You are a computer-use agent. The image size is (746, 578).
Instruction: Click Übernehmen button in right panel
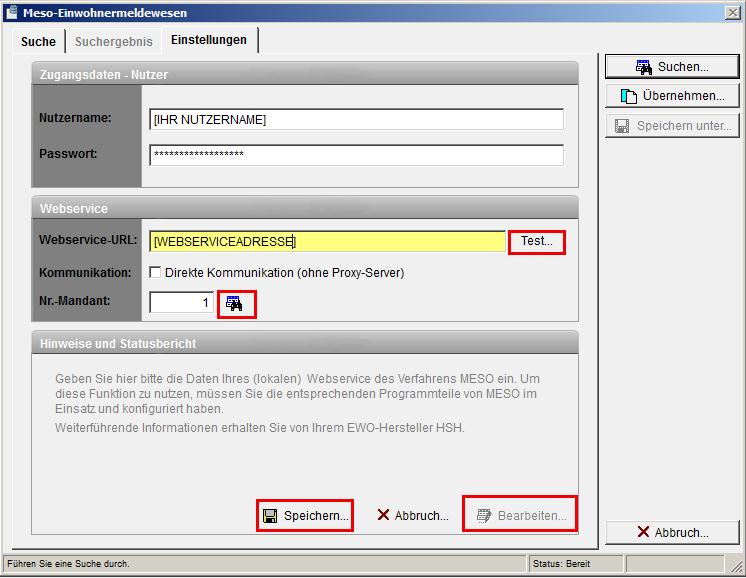[672, 96]
